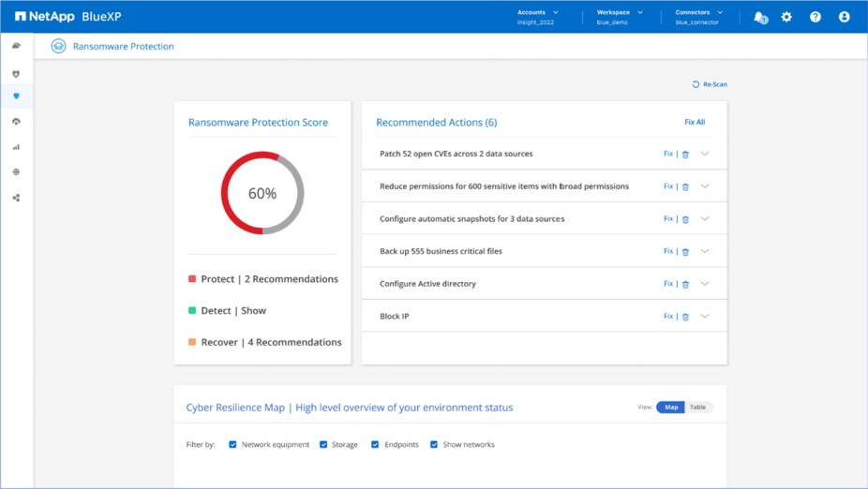This screenshot has width=868, height=489.
Task: Switch to the Table view tab
Action: coord(698,407)
